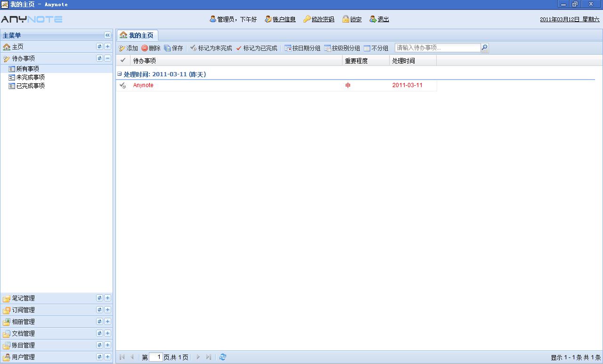This screenshot has width=603, height=364.
Task: Expand 用户管理 panel plus button
Action: click(107, 356)
